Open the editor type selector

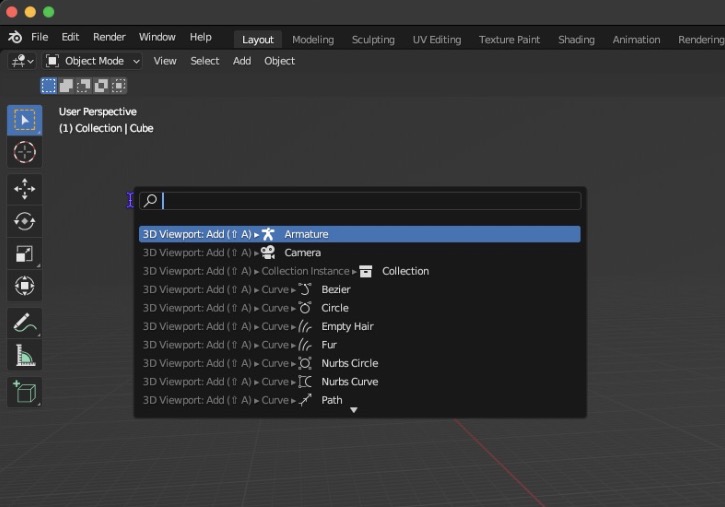22,61
